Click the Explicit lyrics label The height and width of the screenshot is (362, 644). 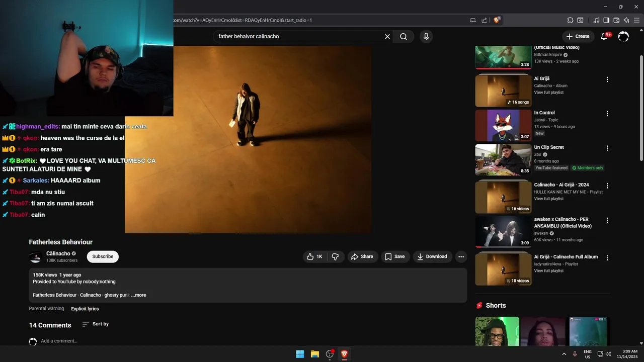point(85,309)
